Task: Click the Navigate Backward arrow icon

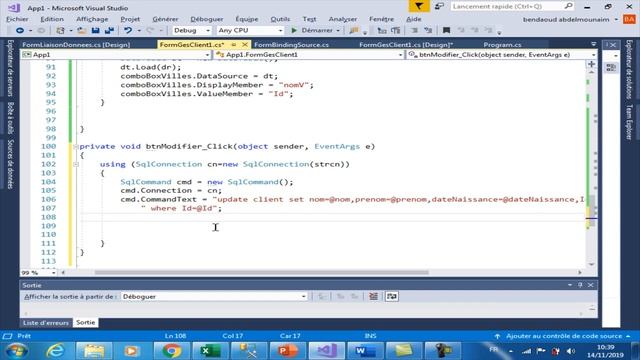Action: coord(19,30)
